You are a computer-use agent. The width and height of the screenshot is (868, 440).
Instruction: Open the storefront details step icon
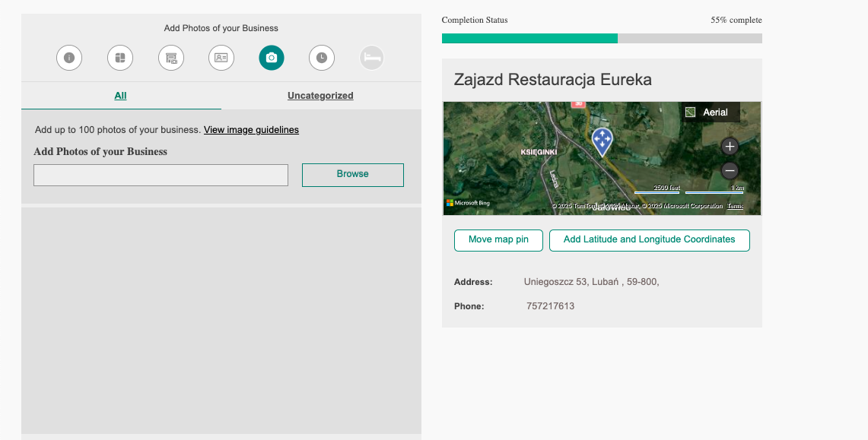click(171, 58)
